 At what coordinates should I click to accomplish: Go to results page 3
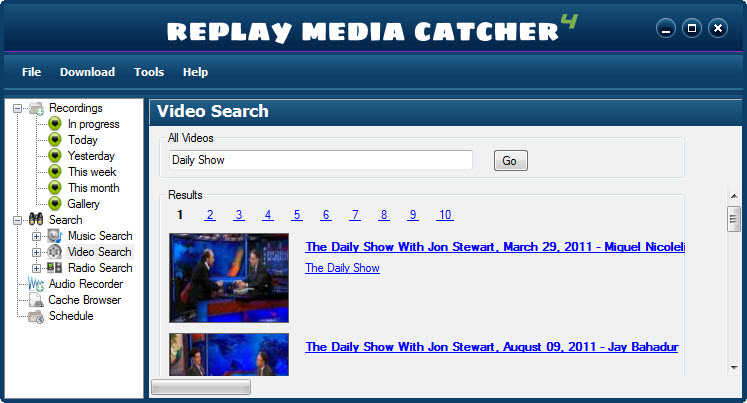coord(239,215)
